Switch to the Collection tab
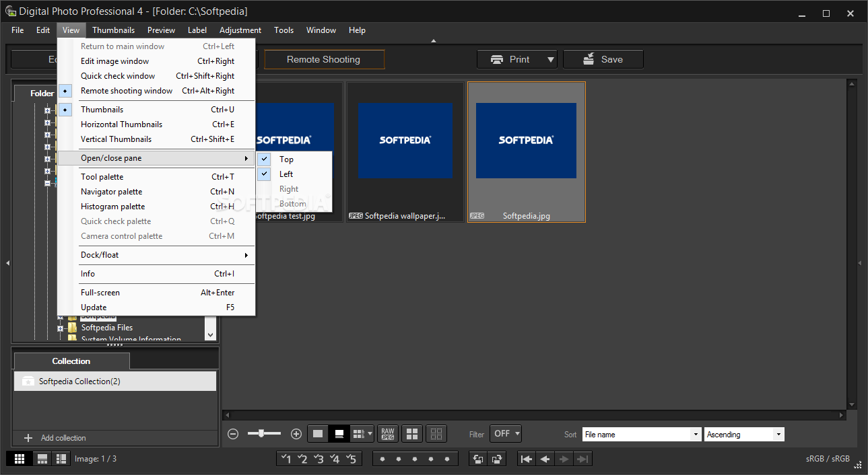Viewport: 868px width, 475px height. pos(71,361)
